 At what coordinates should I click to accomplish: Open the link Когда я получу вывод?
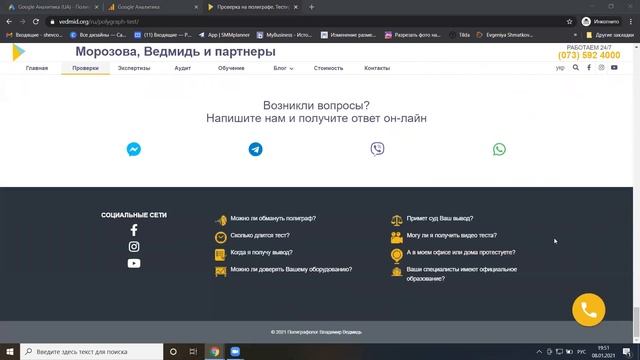point(261,252)
